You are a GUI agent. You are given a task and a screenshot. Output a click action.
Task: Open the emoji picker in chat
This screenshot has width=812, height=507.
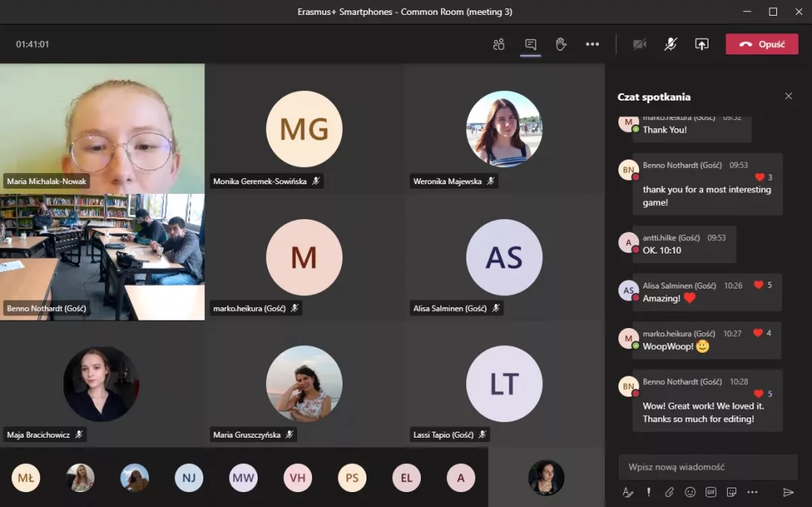click(690, 492)
